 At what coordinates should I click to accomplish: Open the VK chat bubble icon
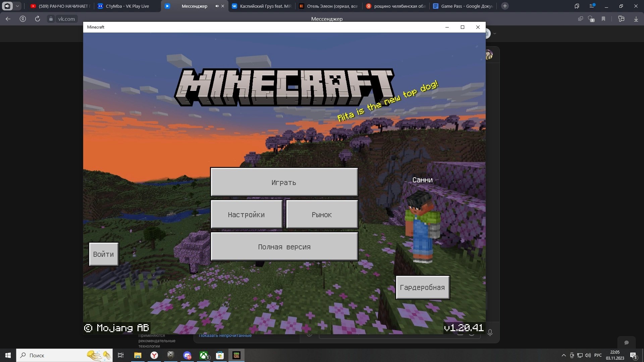coord(626,343)
